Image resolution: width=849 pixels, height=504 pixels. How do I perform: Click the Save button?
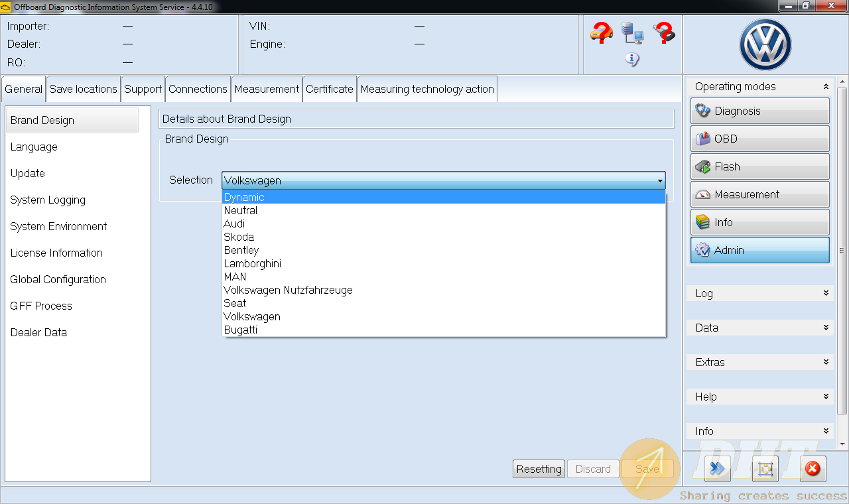coord(647,469)
